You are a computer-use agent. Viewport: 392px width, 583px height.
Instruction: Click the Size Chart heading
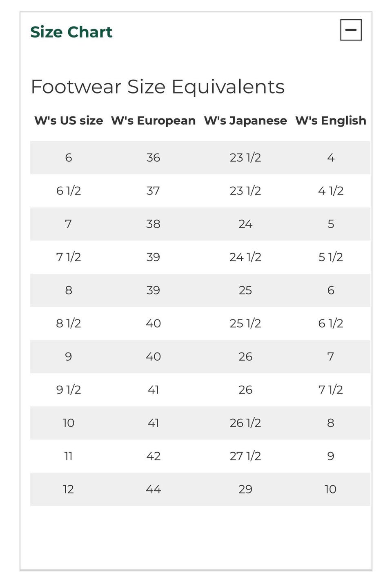pos(71,32)
